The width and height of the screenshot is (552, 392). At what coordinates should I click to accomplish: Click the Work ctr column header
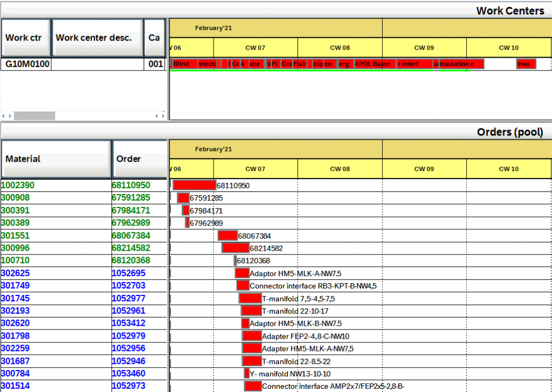pyautogui.click(x=26, y=38)
